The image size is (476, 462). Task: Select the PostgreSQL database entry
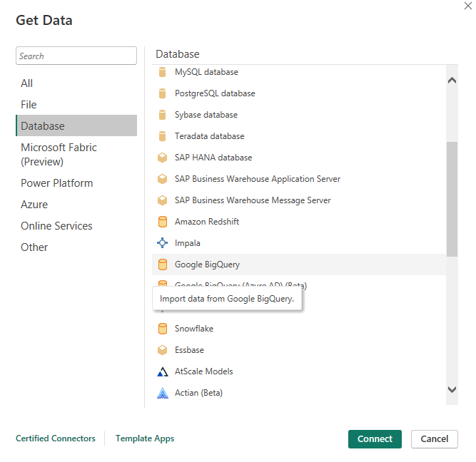point(299,93)
